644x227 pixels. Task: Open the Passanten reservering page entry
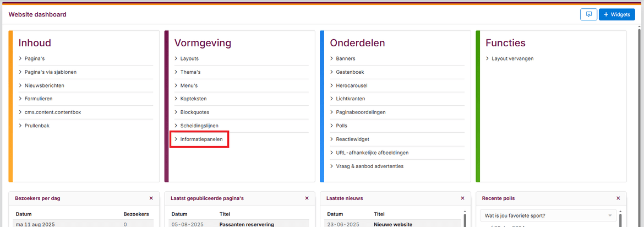point(247,224)
